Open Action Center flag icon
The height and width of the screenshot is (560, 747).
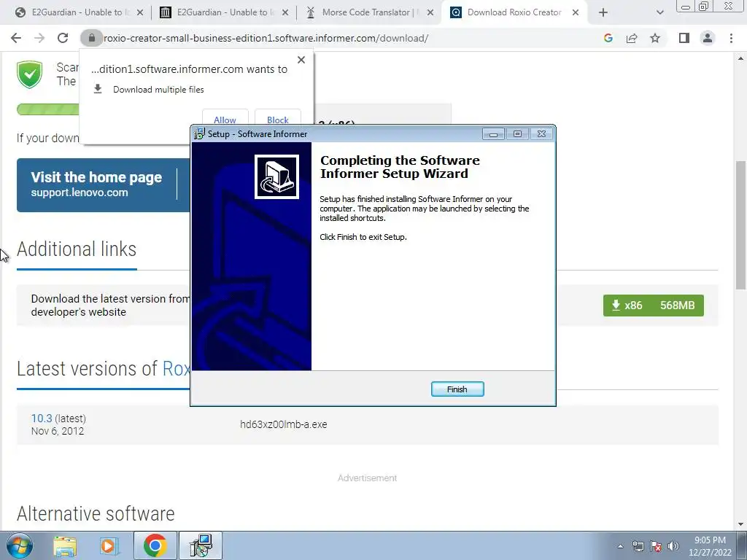(x=656, y=546)
